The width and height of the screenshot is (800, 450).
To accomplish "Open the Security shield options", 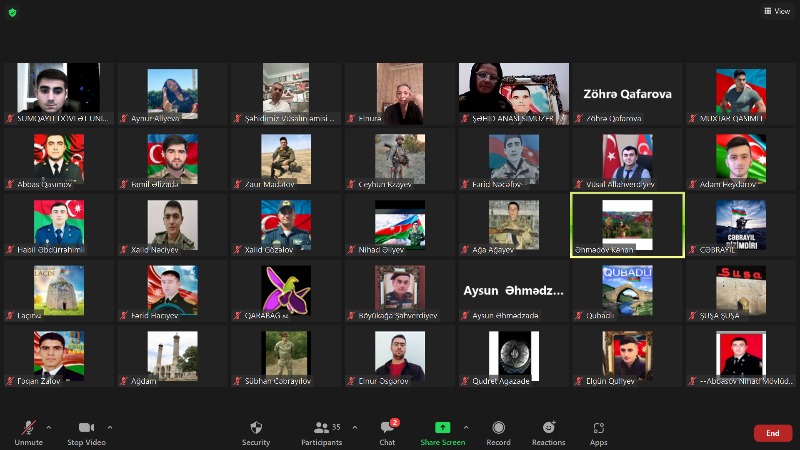I will (x=256, y=428).
